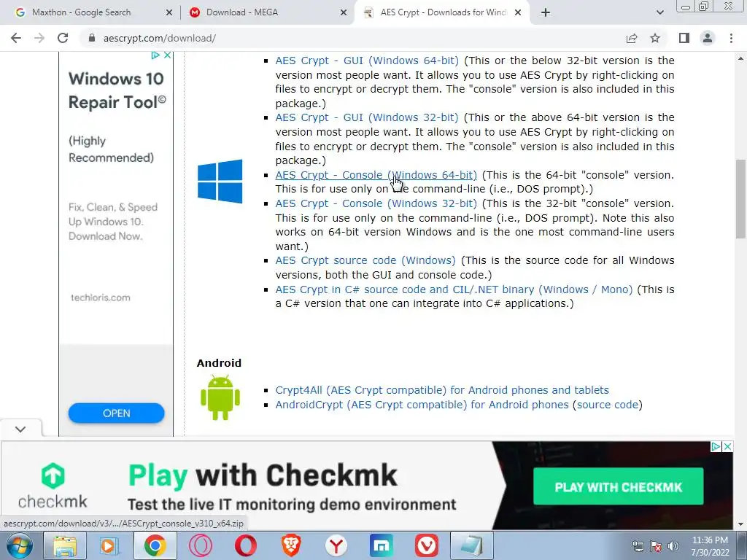Screen dimensions: 747x560
Task: Click the lock icon in address bar
Action: coord(92,38)
